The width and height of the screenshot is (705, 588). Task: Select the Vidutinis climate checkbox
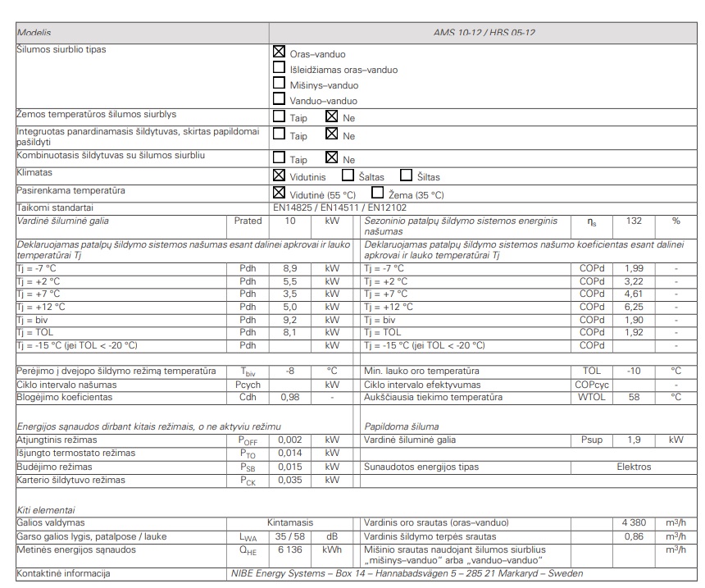pyautogui.click(x=279, y=175)
